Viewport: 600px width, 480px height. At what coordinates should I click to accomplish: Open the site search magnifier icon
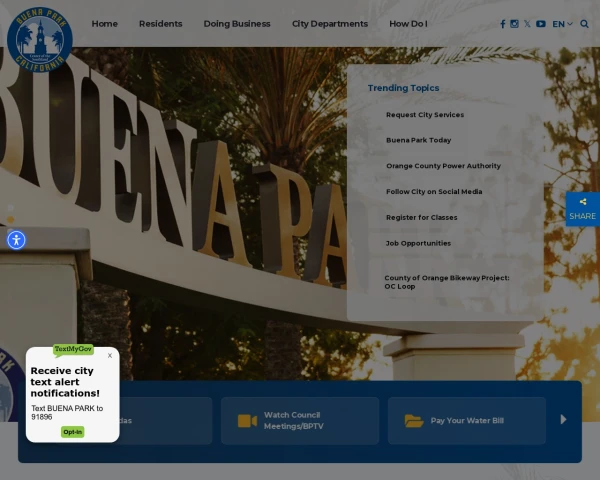pos(584,24)
